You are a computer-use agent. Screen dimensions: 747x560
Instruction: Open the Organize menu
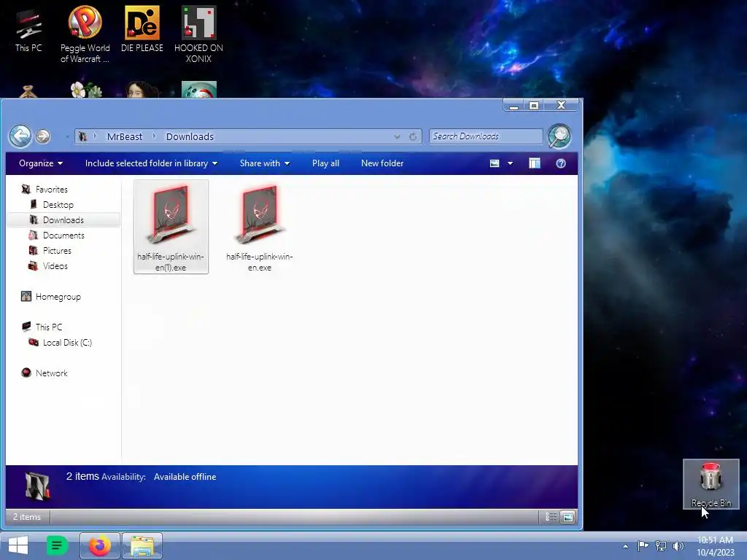tap(41, 163)
